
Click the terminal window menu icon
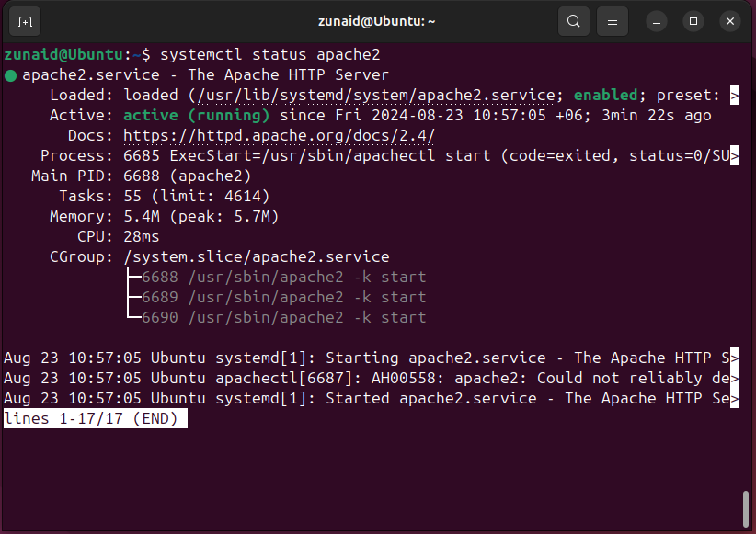pyautogui.click(x=612, y=20)
